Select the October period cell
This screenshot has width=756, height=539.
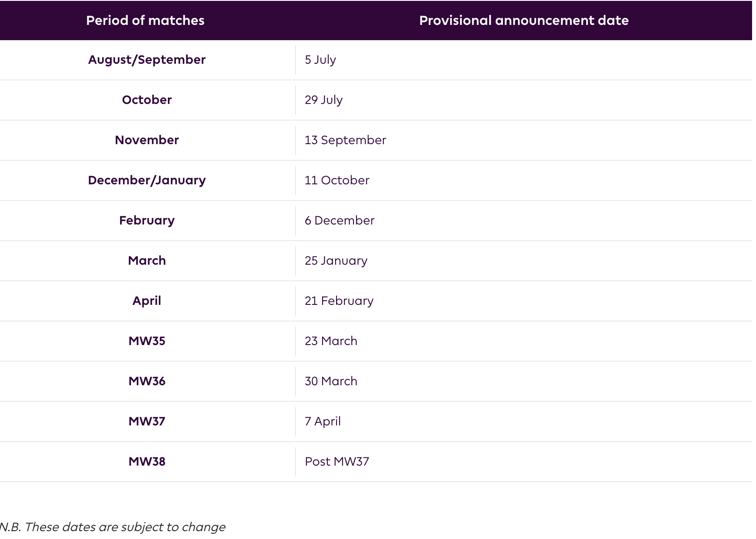point(147,100)
